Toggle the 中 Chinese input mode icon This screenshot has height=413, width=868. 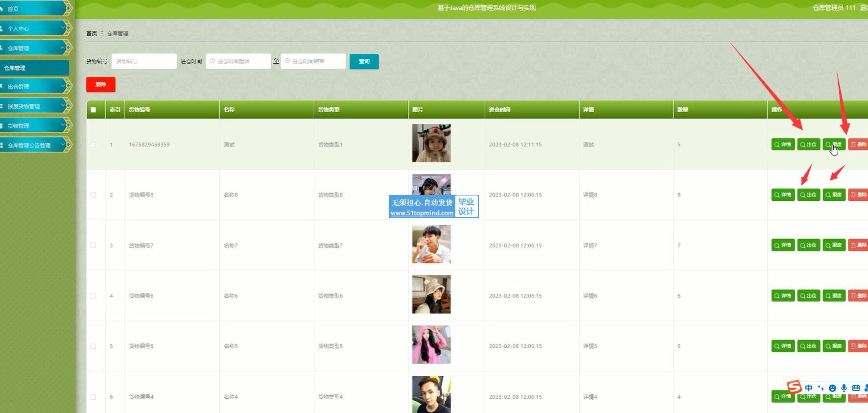click(x=809, y=388)
